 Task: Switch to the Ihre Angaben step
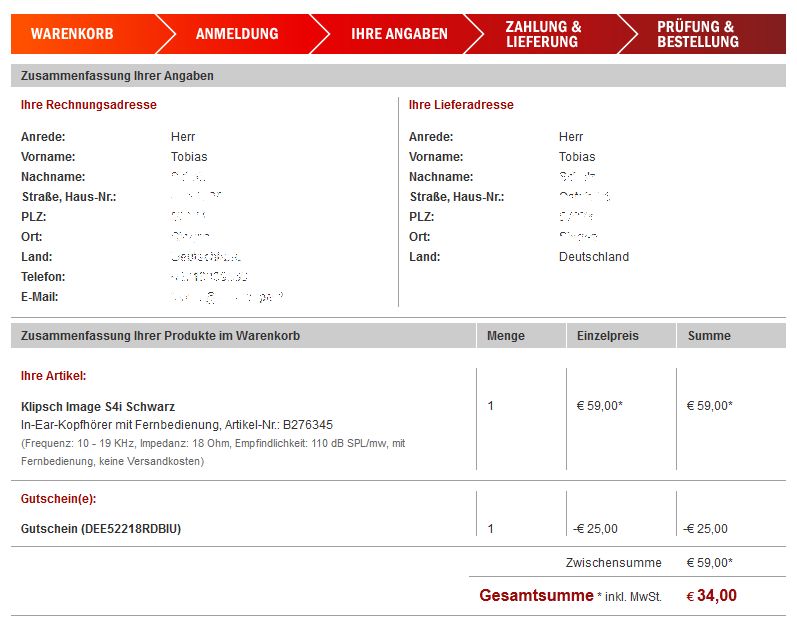tap(399, 34)
